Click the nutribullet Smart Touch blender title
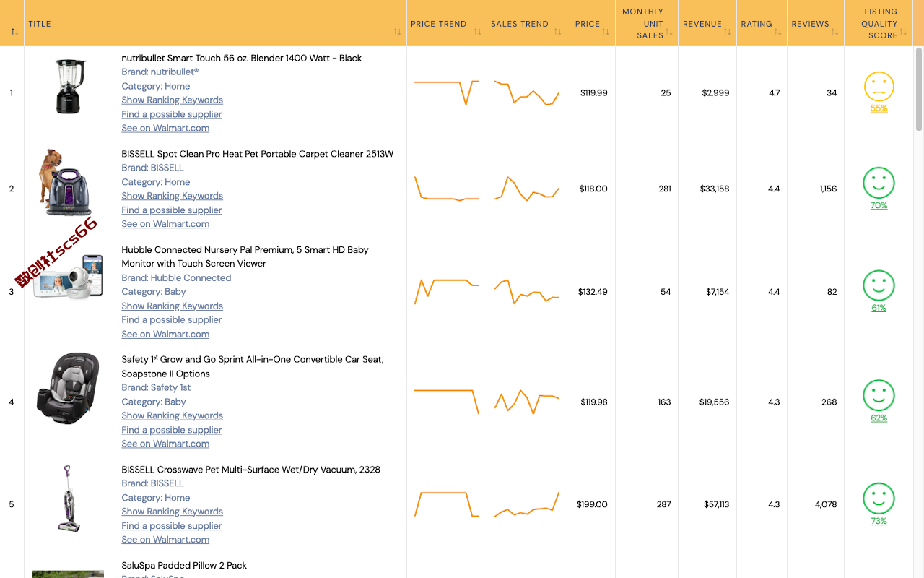The width and height of the screenshot is (924, 578). pyautogui.click(x=242, y=58)
